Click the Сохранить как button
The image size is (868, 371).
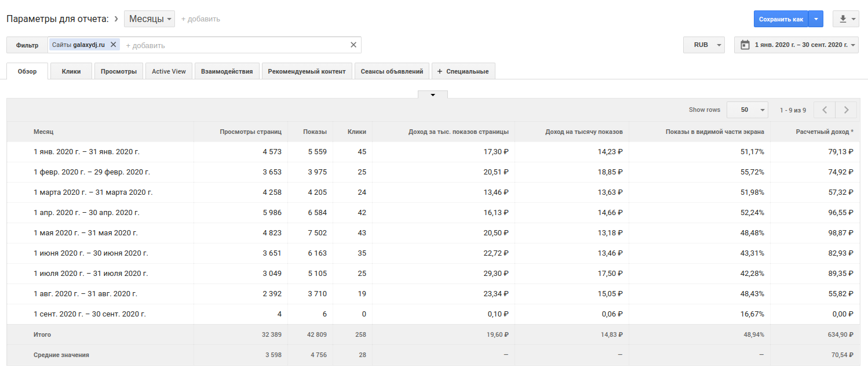click(781, 19)
